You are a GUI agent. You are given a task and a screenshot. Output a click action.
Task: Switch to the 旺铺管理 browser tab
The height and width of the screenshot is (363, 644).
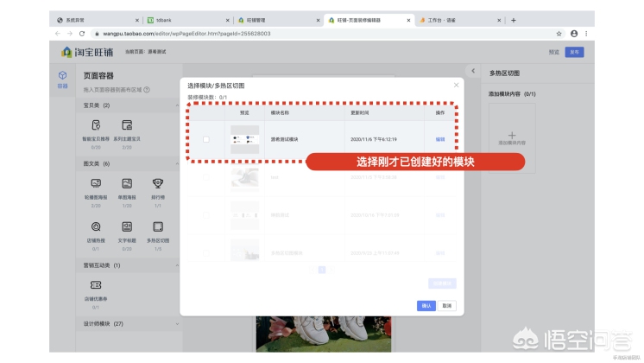[278, 20]
